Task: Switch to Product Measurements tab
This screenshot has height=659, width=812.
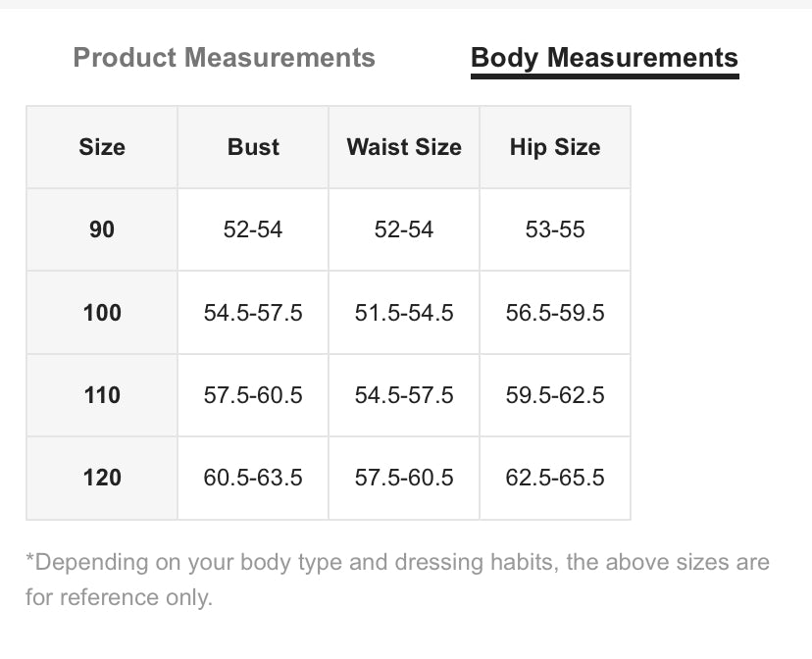Action: pyautogui.click(x=224, y=58)
